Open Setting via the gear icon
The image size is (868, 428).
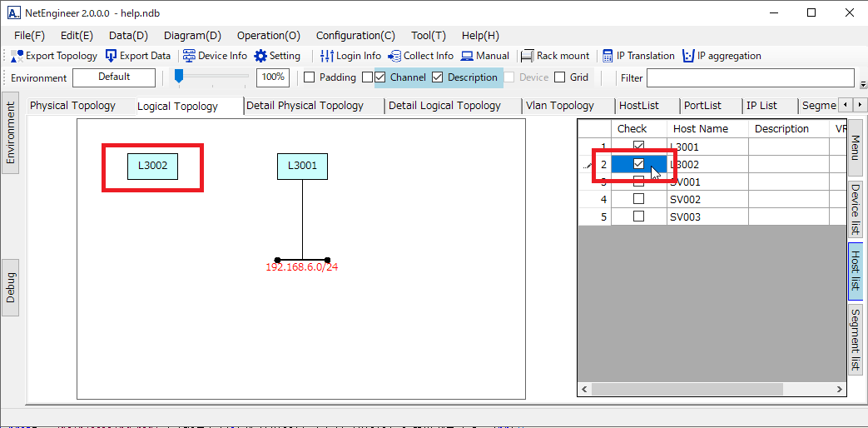pos(260,56)
